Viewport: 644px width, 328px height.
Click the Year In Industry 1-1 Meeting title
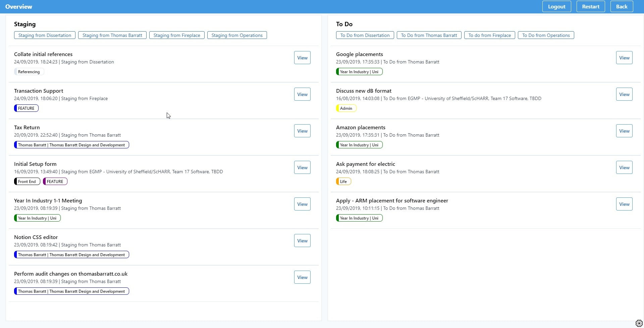click(48, 200)
